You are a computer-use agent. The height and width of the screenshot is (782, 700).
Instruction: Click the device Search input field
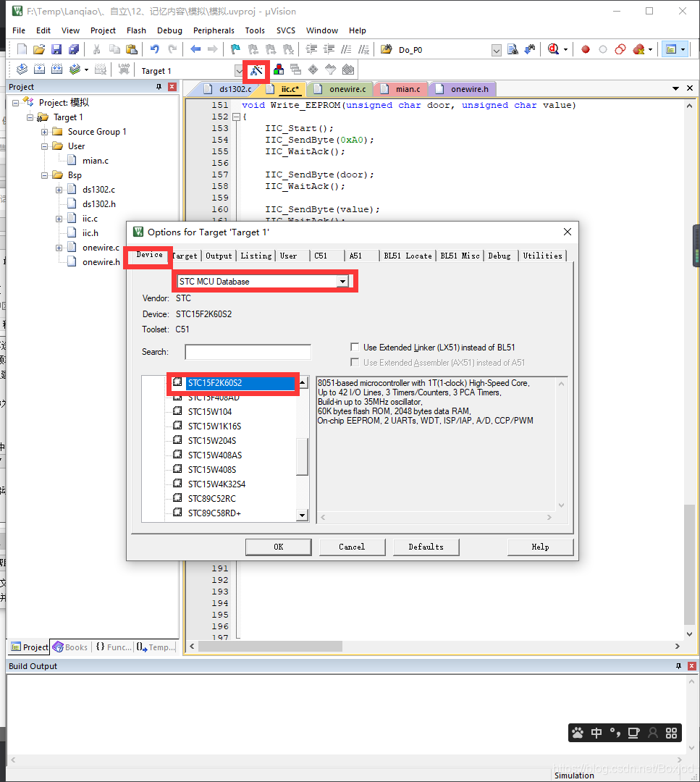[x=248, y=352]
